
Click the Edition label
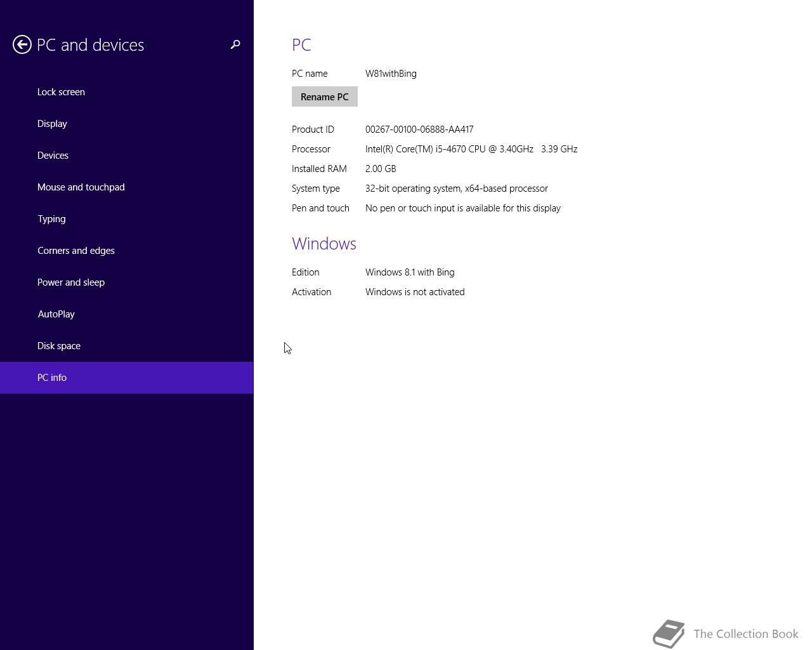(x=305, y=272)
